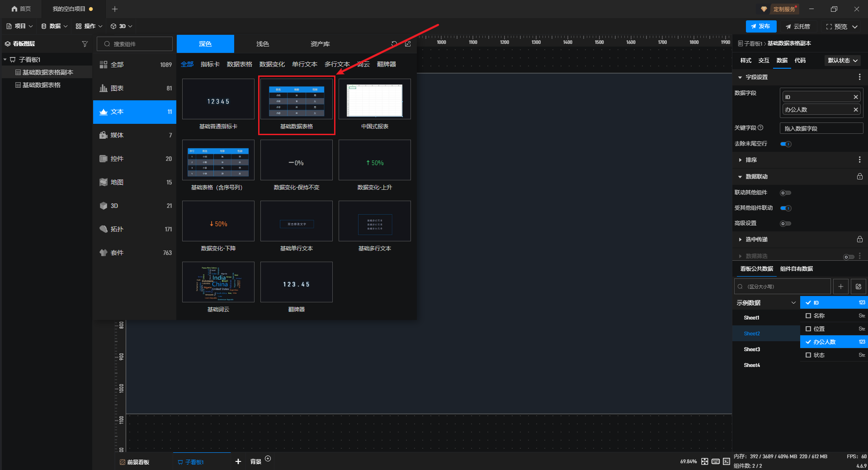Click the fit-to-screen icon in status bar
Viewport: 868px width, 470px height.
[704, 461]
